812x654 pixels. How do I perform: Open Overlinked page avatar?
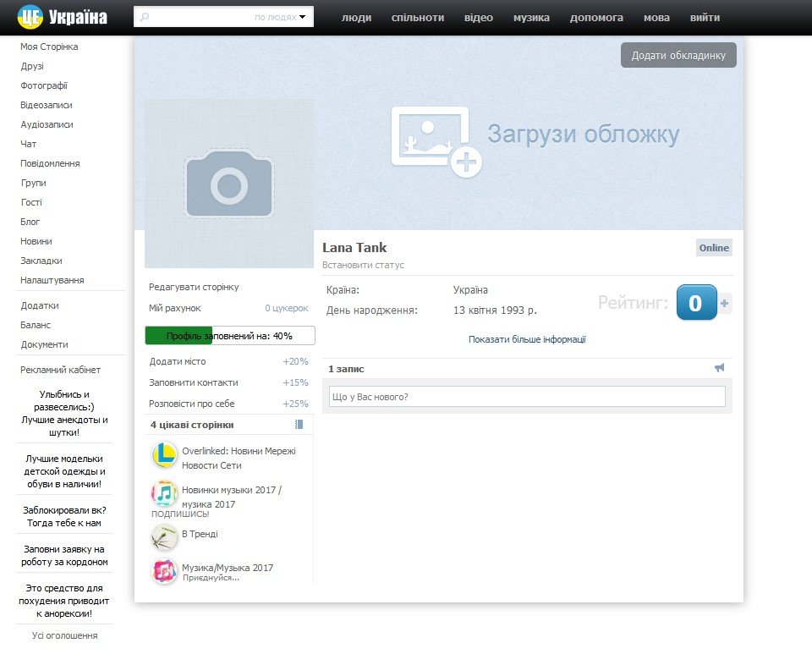click(164, 455)
